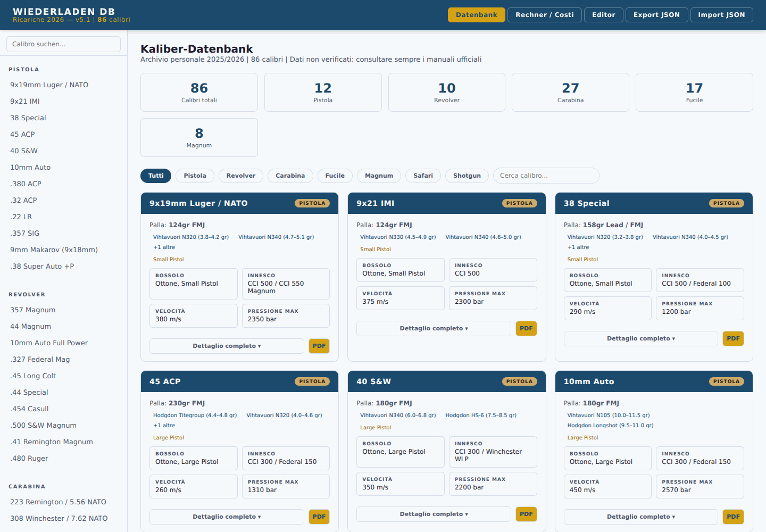This screenshot has height=532, width=766.
Task: Click the Carabina count stat card
Action: pos(570,92)
